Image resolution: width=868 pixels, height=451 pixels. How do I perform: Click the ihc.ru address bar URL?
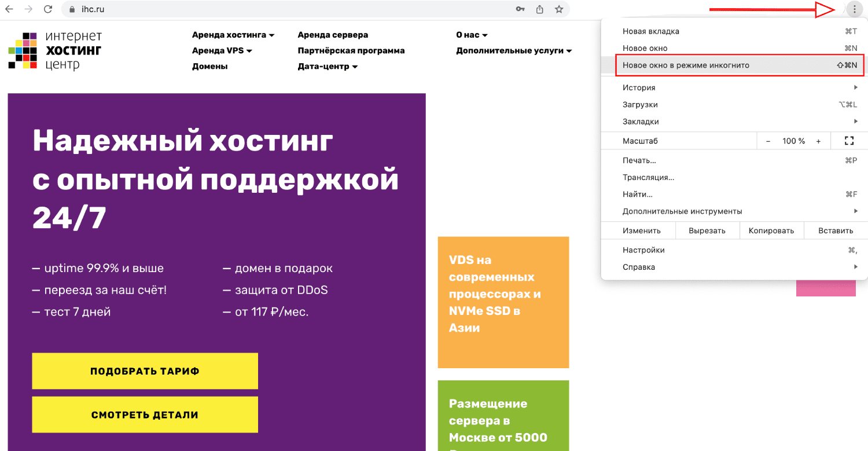click(94, 9)
